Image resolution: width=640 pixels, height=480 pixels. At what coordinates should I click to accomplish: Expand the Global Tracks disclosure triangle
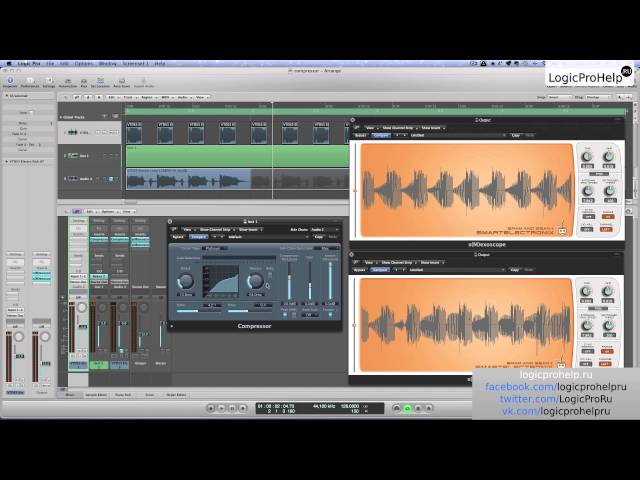(x=61, y=117)
